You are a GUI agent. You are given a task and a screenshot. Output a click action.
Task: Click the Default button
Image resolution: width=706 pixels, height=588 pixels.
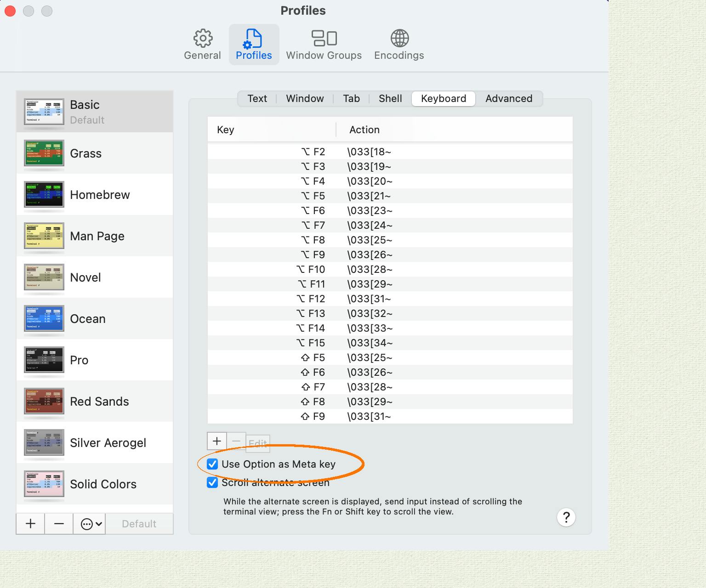pyautogui.click(x=139, y=523)
